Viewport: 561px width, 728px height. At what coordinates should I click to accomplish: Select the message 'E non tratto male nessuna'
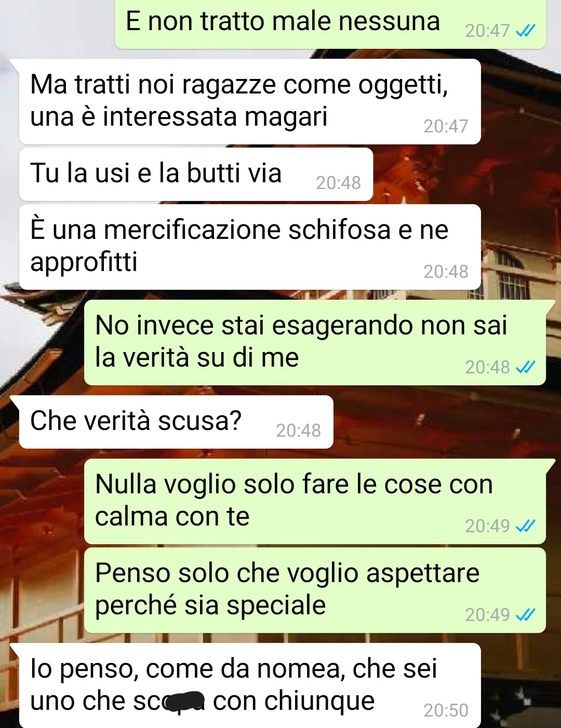click(330, 24)
